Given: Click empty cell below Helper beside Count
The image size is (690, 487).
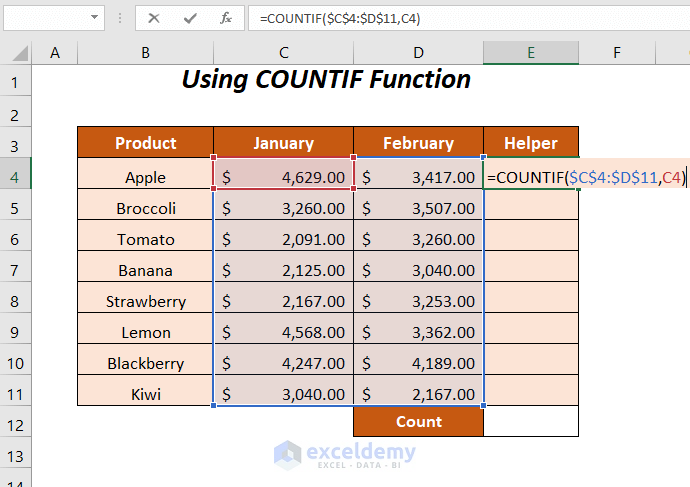Looking at the screenshot, I should 530,421.
